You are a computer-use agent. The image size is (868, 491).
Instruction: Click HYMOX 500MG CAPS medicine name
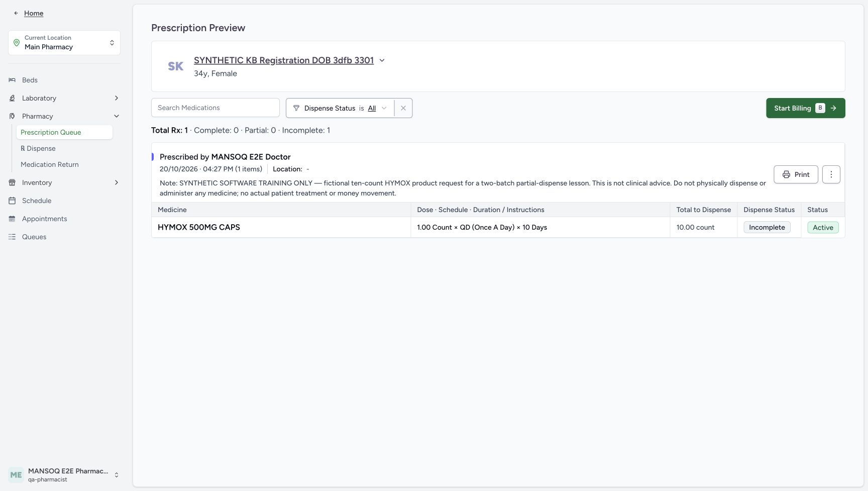pos(199,227)
